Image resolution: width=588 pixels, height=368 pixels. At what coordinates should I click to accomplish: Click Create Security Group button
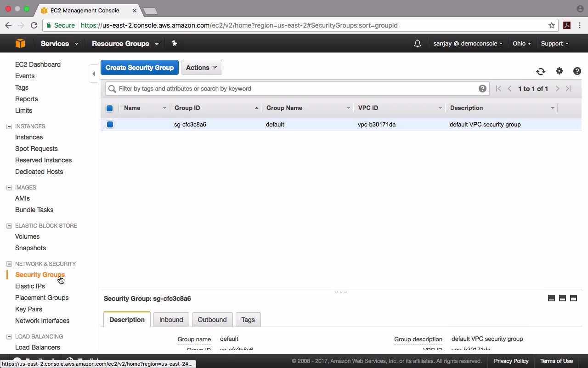click(x=140, y=68)
